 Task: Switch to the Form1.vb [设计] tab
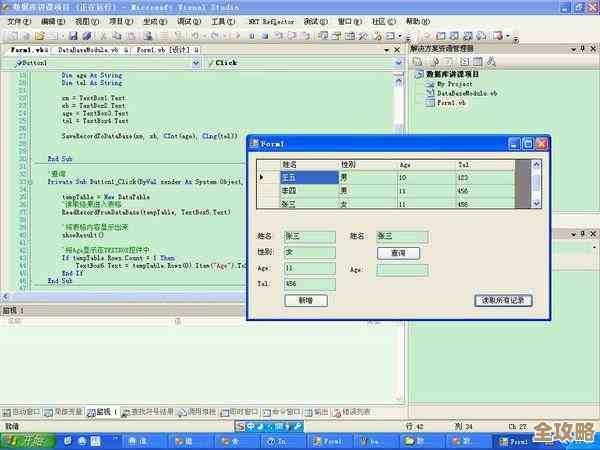coord(164,48)
